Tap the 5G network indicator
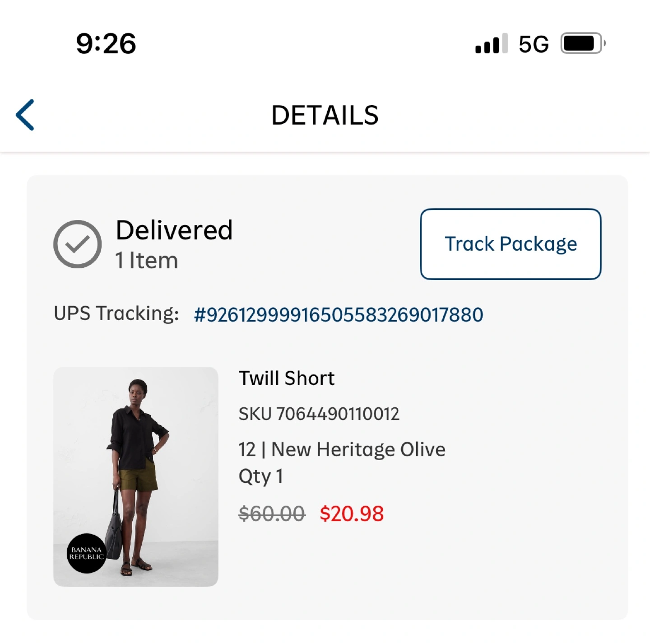 coord(534,44)
